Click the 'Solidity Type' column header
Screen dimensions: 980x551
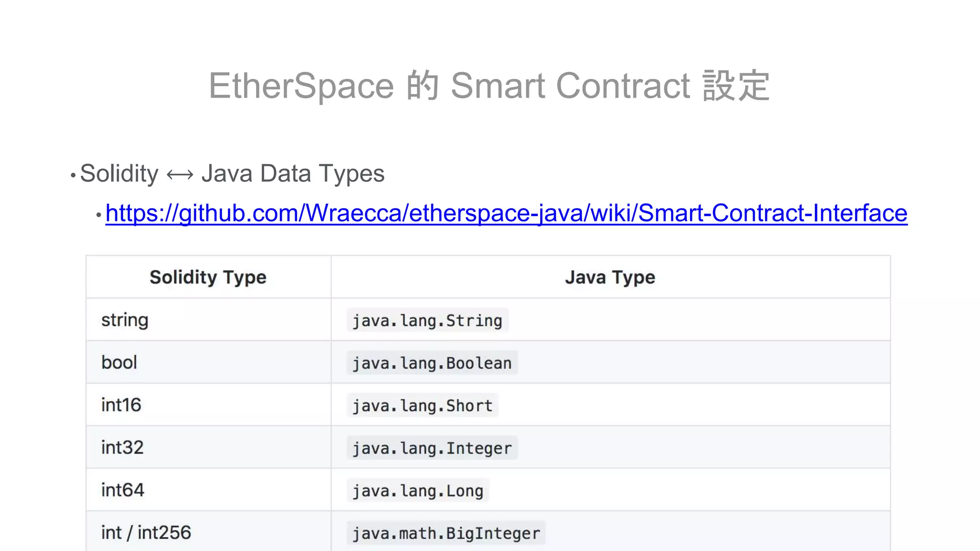tap(208, 277)
